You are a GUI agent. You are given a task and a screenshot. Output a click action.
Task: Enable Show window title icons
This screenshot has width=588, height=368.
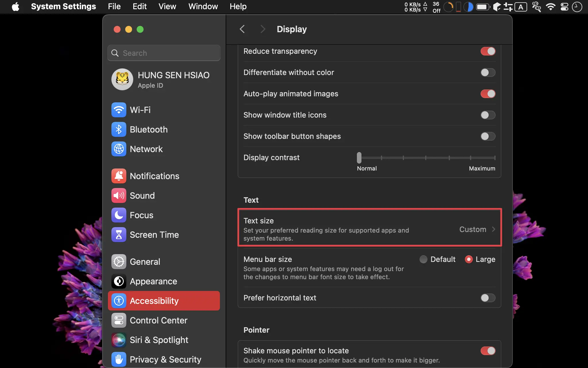coord(488,115)
